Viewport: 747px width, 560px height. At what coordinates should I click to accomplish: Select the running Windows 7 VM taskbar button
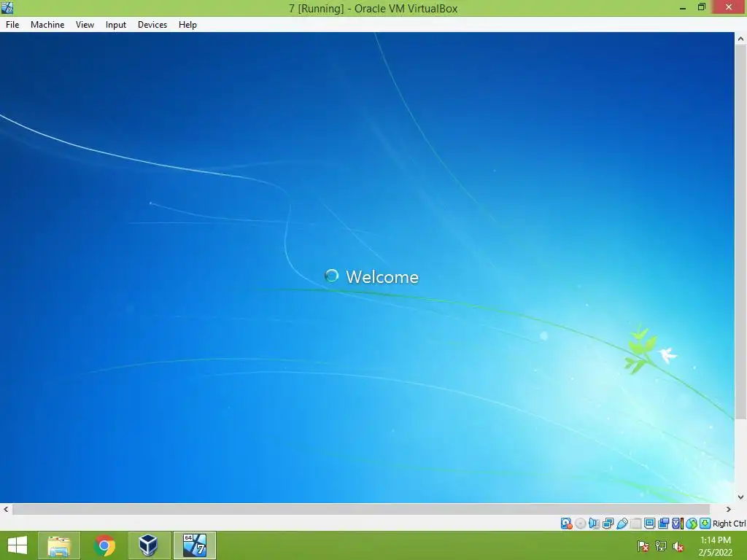click(x=194, y=545)
